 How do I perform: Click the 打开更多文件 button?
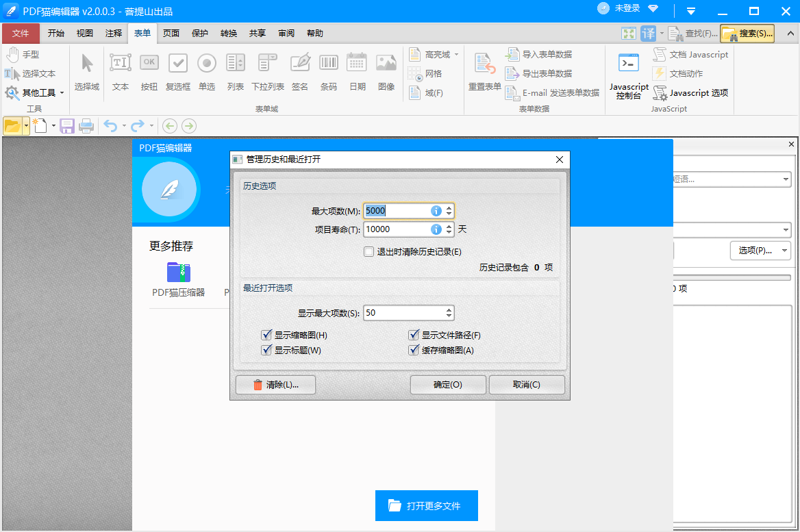click(426, 506)
